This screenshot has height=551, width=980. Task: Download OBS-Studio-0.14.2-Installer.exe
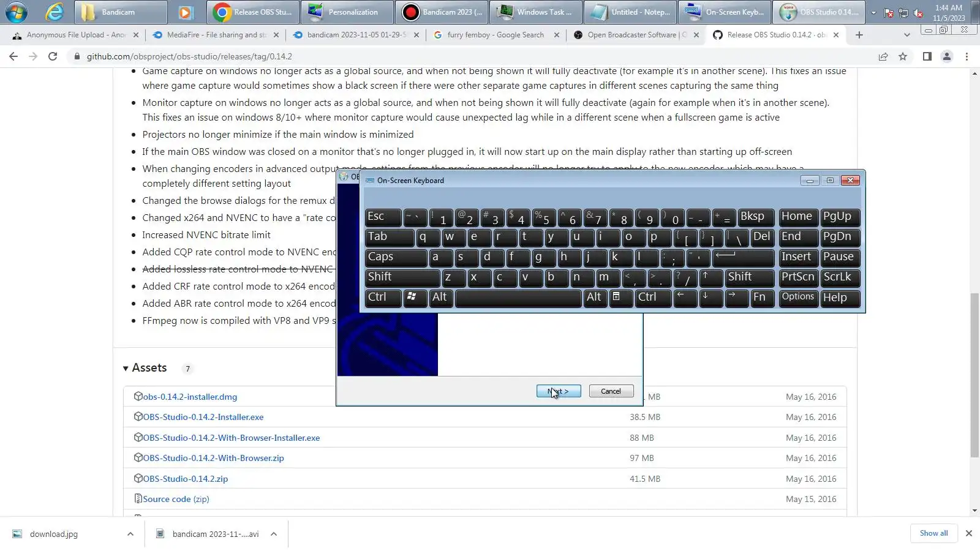coord(203,417)
